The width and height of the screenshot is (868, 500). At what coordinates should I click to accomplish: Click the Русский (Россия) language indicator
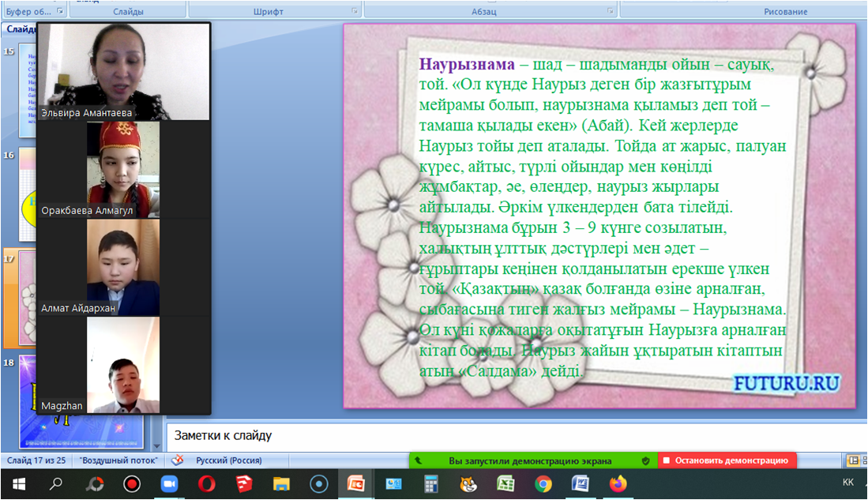point(228,460)
